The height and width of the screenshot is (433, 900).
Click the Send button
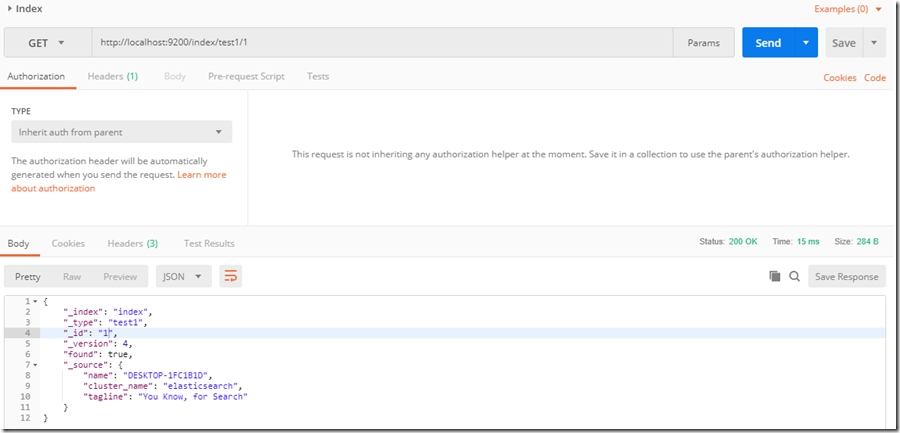click(x=768, y=43)
